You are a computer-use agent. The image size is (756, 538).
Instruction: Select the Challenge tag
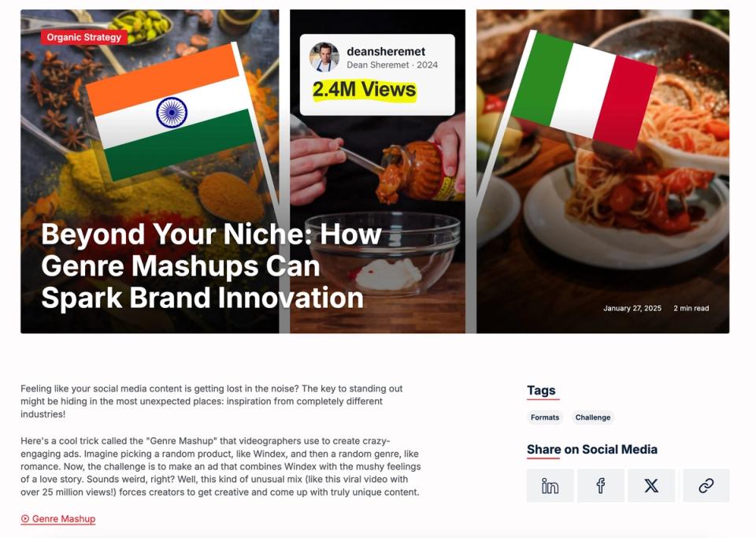tap(592, 417)
